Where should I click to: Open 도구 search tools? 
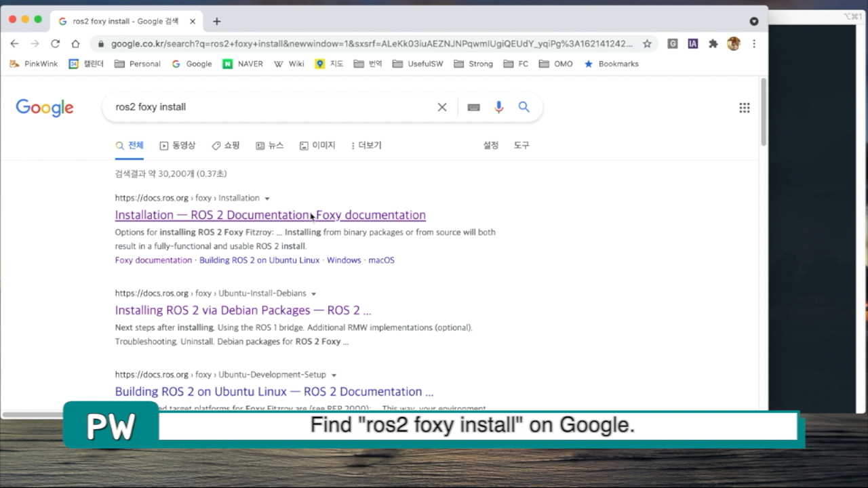[521, 145]
